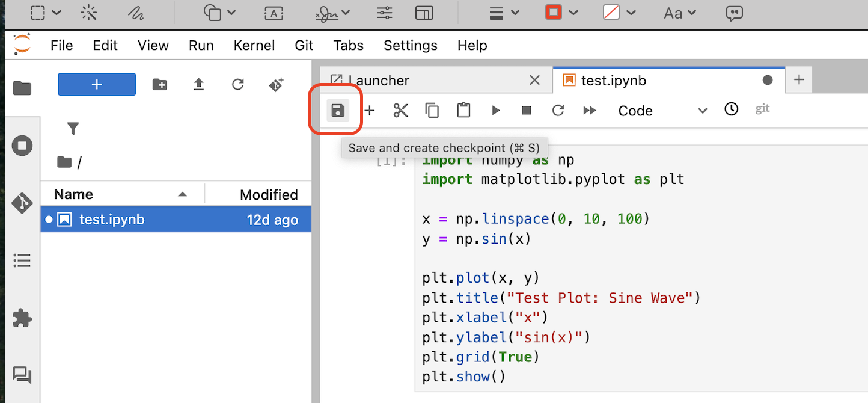Upload files with the upload icon
The width and height of the screenshot is (868, 403).
pyautogui.click(x=199, y=85)
